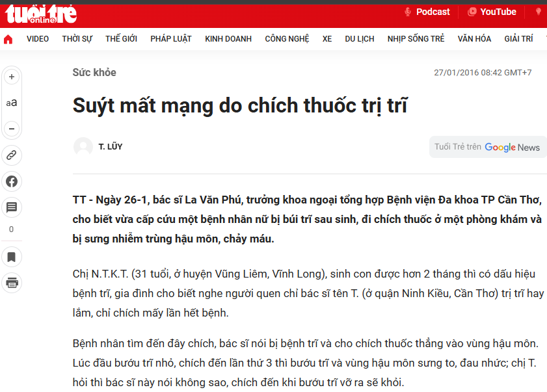This screenshot has height=392, width=547.
Task: Open the Sức khỏe category link
Action: tap(94, 72)
